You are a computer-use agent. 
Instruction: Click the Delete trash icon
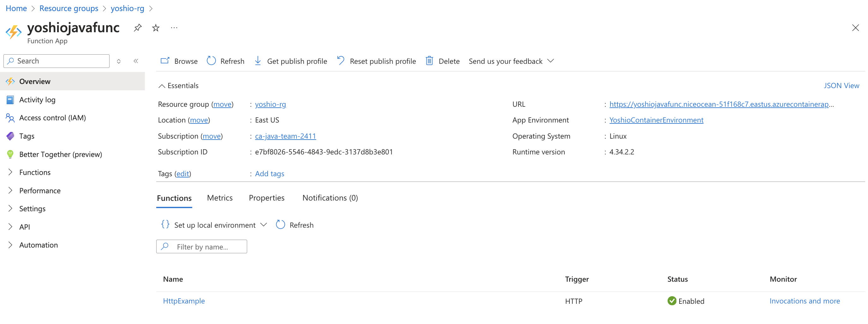[x=429, y=61]
